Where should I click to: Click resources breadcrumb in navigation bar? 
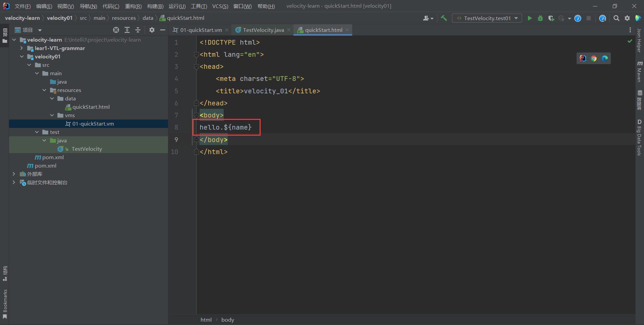pos(124,18)
